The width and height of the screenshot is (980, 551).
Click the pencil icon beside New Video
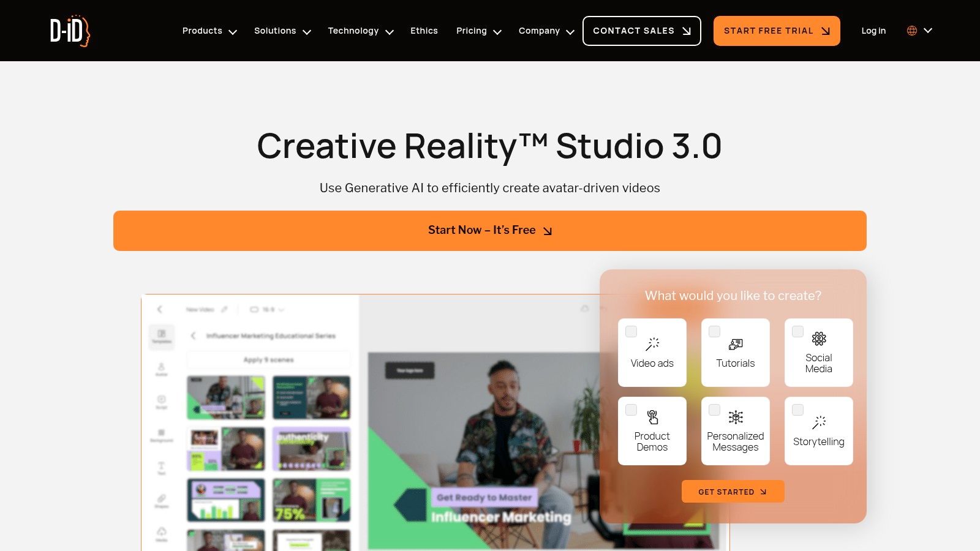point(224,310)
